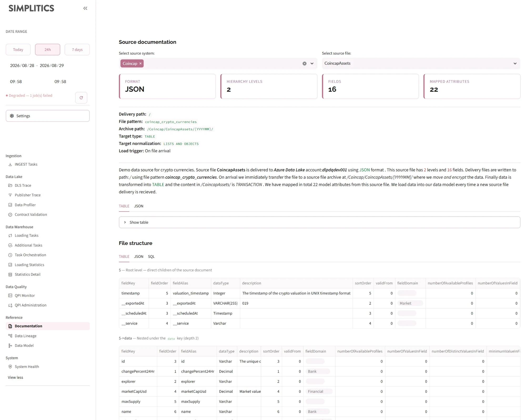This screenshot has height=420, width=526.
Task: Click the valuation_timestamp alias cell
Action: click(x=191, y=293)
